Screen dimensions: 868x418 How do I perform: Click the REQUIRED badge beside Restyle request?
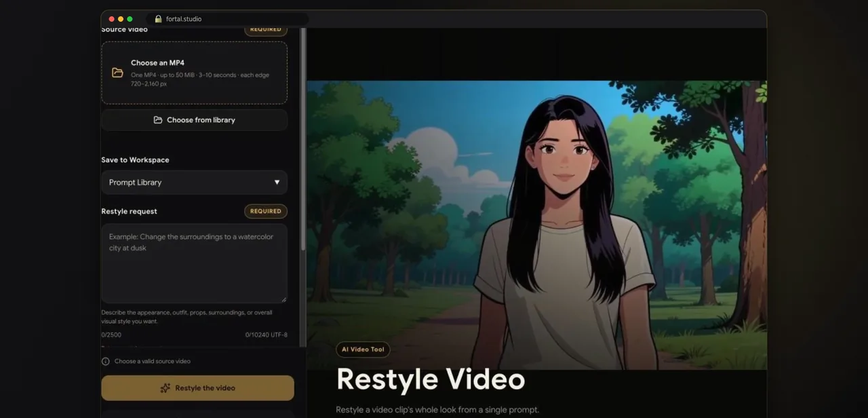266,211
